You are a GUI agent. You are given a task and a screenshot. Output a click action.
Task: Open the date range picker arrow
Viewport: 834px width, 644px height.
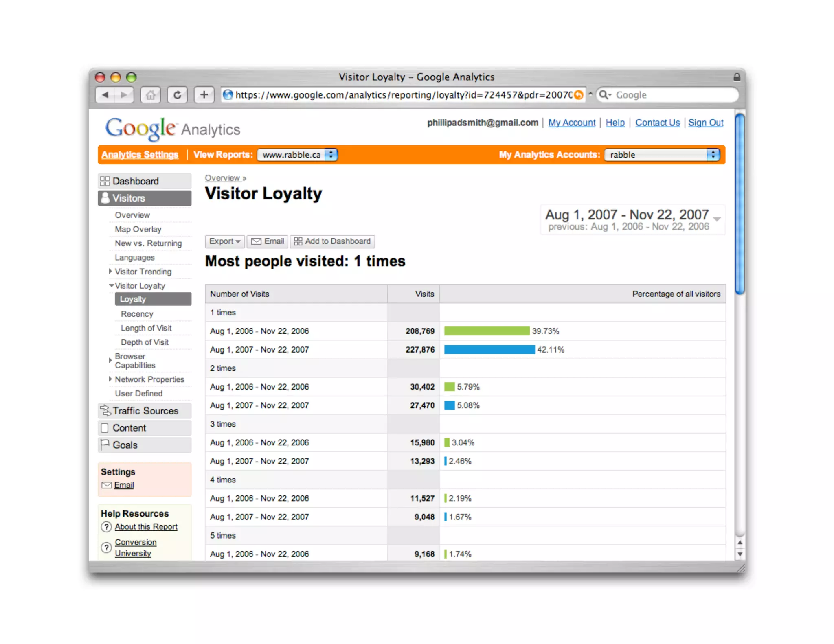click(717, 219)
